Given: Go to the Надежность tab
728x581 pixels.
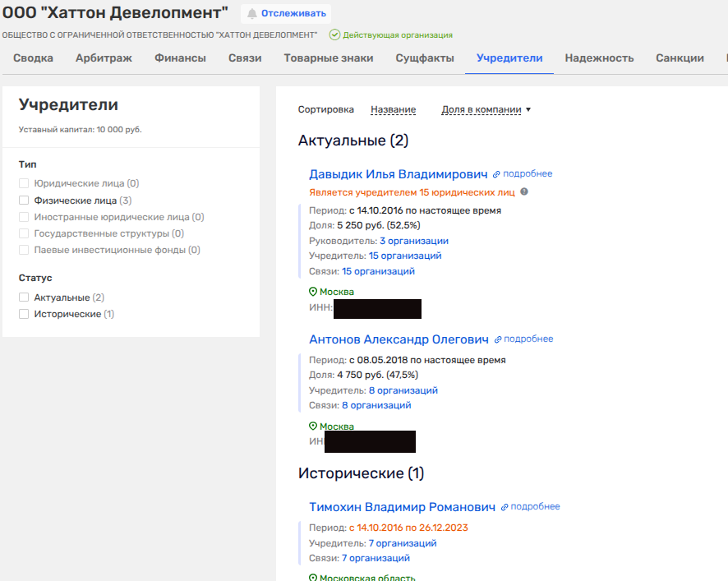Looking at the screenshot, I should pos(599,58).
